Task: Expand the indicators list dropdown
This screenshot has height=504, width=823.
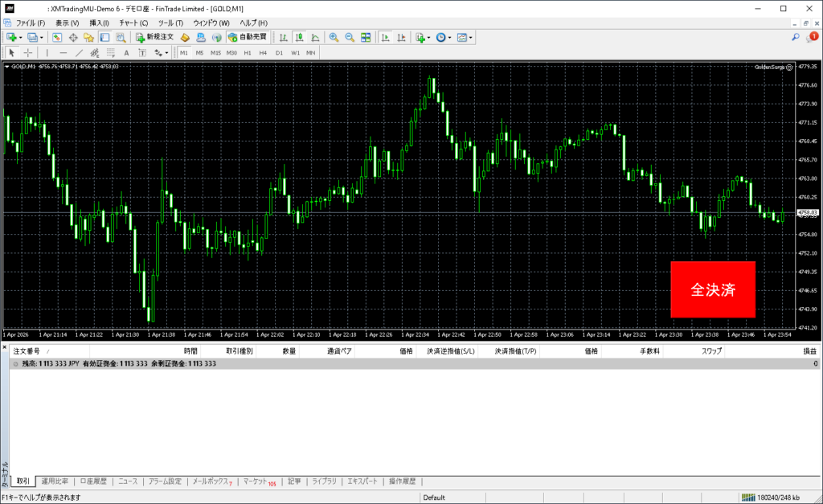Action: click(x=429, y=37)
